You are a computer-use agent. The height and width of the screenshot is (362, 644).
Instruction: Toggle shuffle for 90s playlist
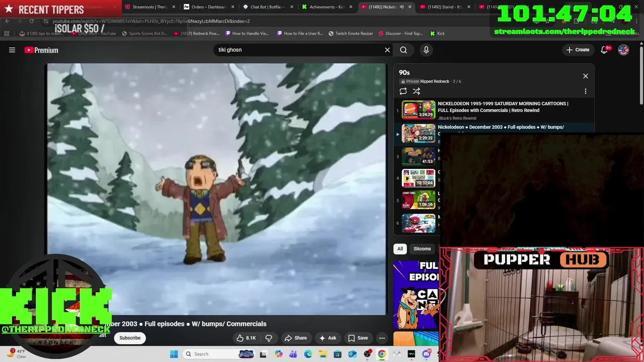(x=416, y=91)
